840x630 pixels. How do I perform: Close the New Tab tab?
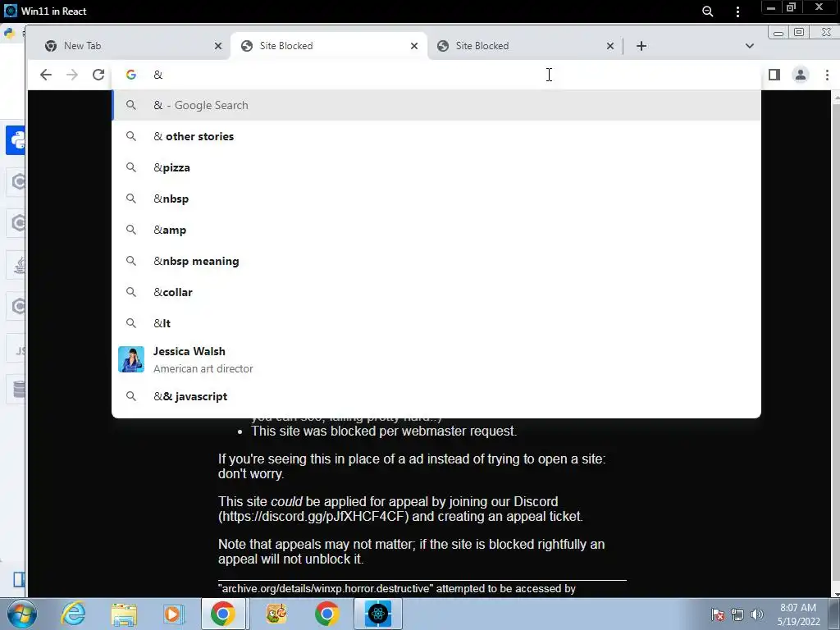click(x=218, y=46)
